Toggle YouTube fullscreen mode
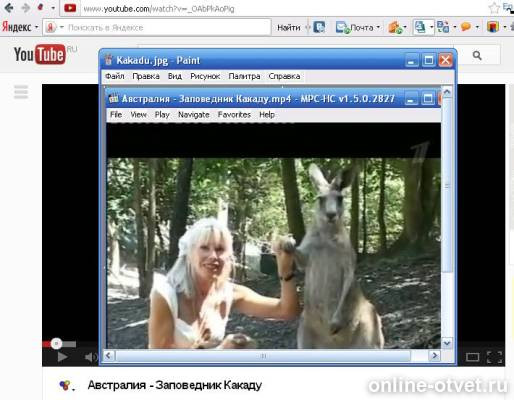Image resolution: width=514 pixels, height=400 pixels. [494, 357]
